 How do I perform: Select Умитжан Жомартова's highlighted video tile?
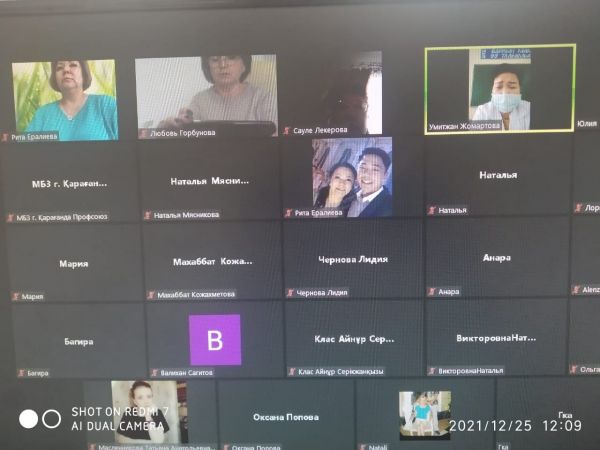pyautogui.click(x=499, y=88)
